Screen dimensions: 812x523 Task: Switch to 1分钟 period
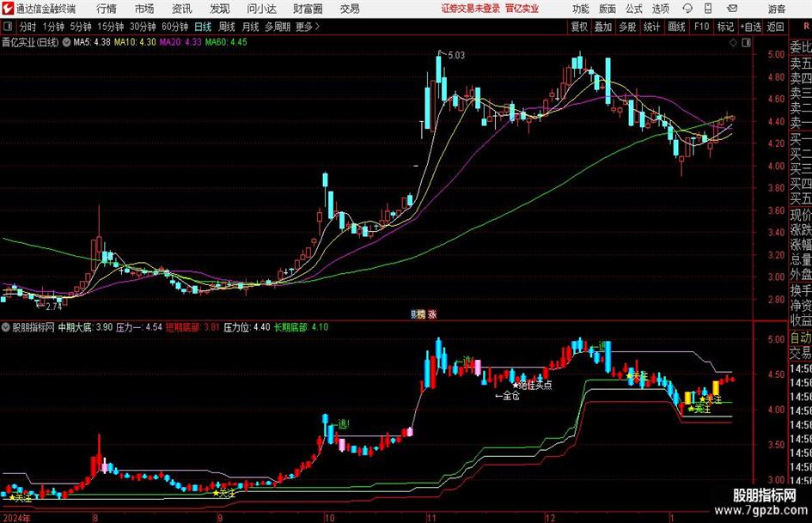53,27
